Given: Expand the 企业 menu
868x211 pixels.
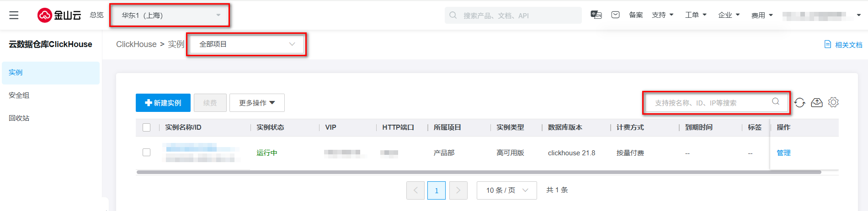Looking at the screenshot, I should (729, 15).
